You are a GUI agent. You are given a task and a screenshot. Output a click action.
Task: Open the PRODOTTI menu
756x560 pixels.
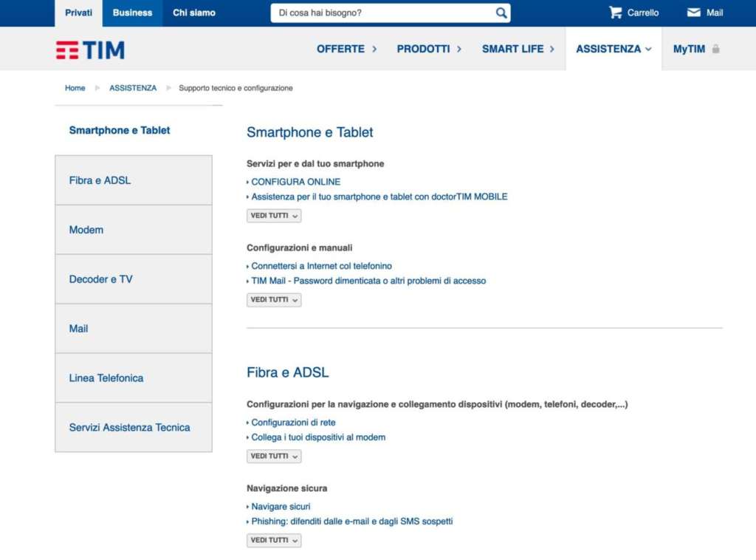coord(429,49)
